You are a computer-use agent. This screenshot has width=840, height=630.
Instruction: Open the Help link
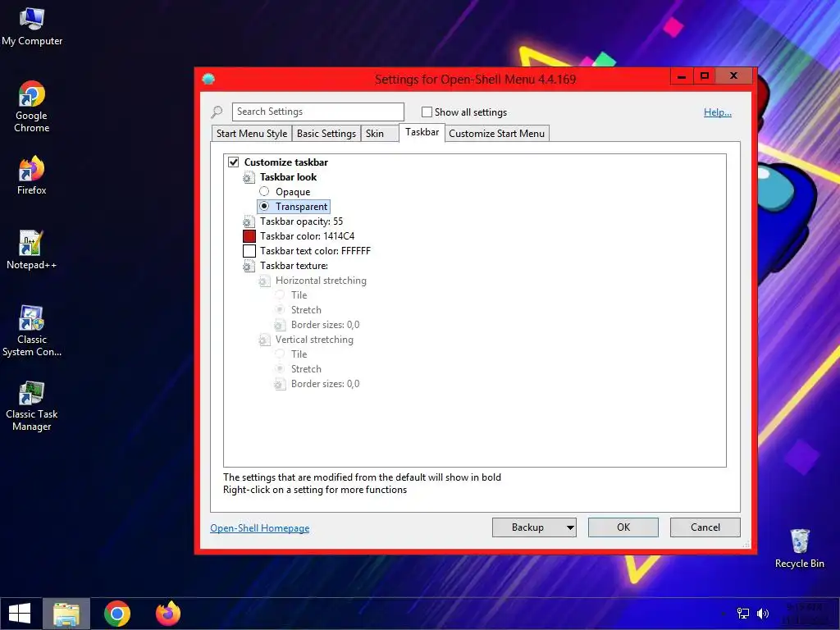717,112
